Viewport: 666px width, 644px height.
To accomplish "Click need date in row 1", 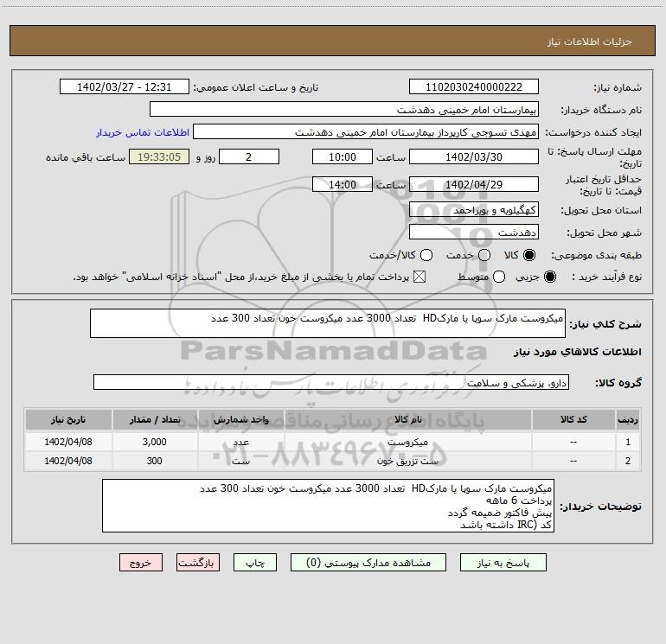I will 68,442.
